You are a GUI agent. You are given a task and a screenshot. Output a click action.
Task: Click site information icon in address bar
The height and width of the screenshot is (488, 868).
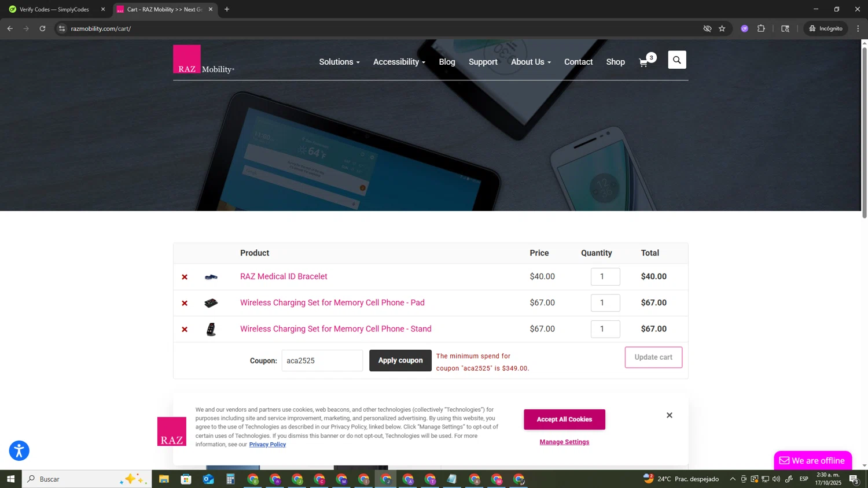(62, 28)
